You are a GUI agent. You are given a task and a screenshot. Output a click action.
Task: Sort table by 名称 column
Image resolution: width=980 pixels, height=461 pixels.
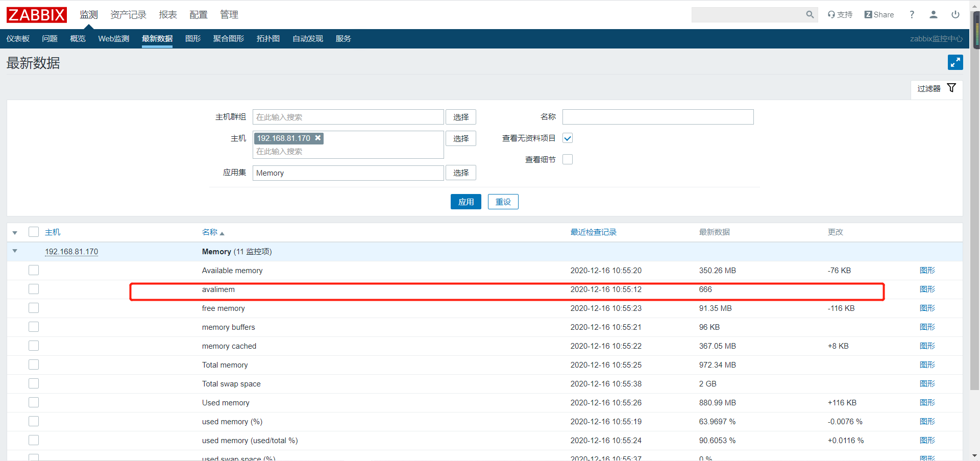(213, 232)
